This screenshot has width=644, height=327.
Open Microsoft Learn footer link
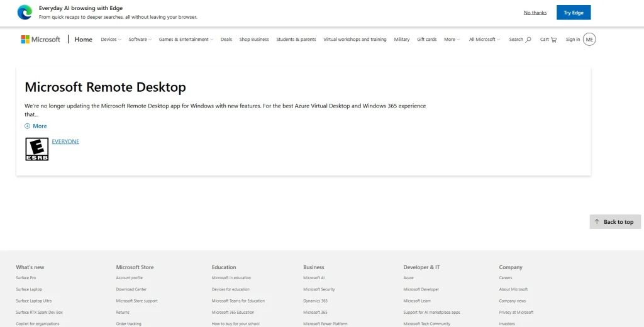[x=417, y=301]
